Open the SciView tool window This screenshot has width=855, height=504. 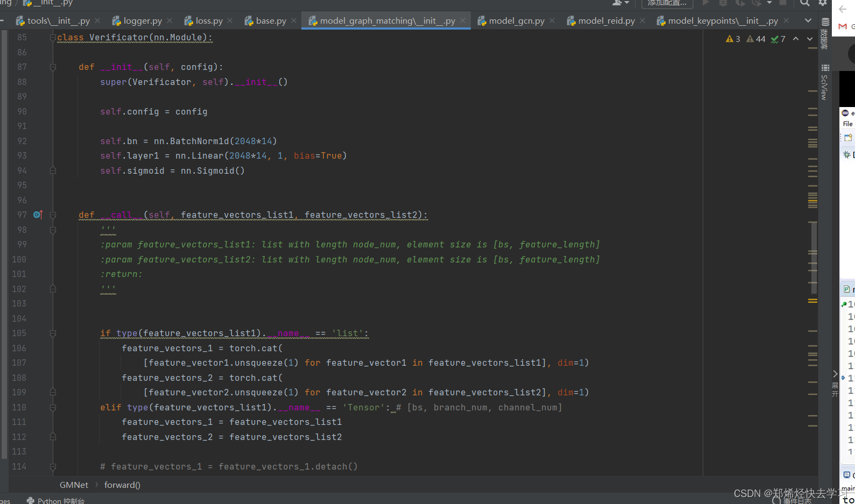pos(825,82)
